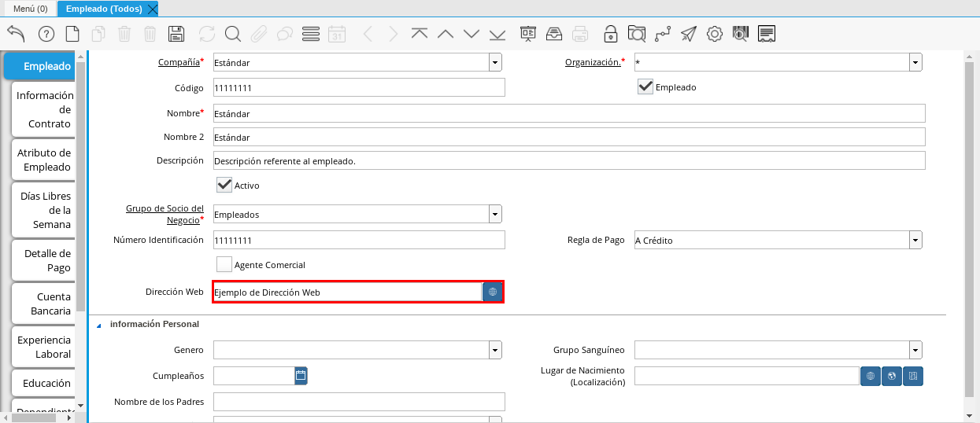Toggle the grid view lines icon
This screenshot has width=980, height=423.
[x=310, y=33]
